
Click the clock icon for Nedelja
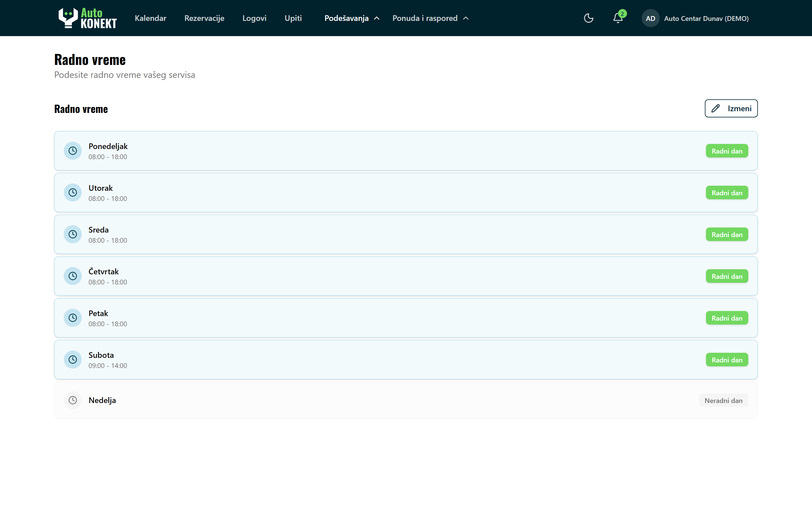[72, 400]
